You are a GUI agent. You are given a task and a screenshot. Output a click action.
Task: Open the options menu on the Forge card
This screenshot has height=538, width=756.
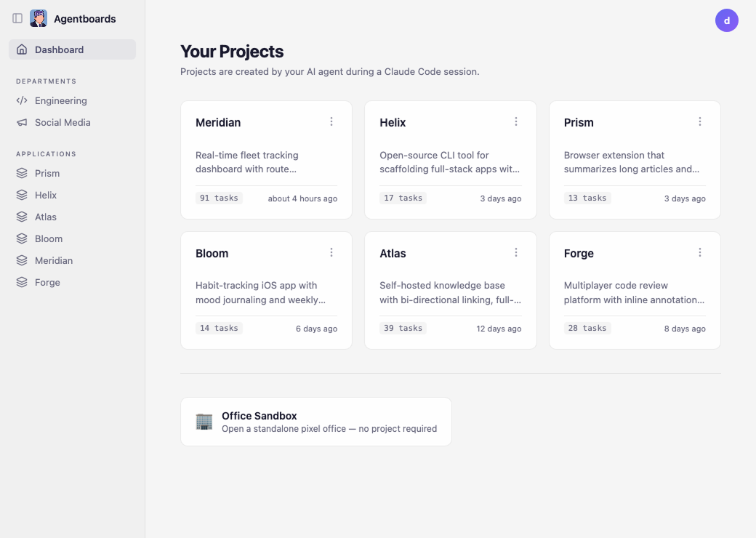[700, 252]
